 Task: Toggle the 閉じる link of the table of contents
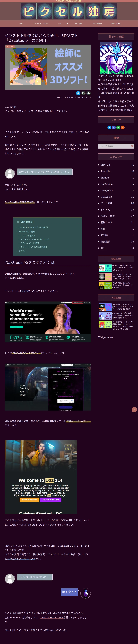pos(30,222)
